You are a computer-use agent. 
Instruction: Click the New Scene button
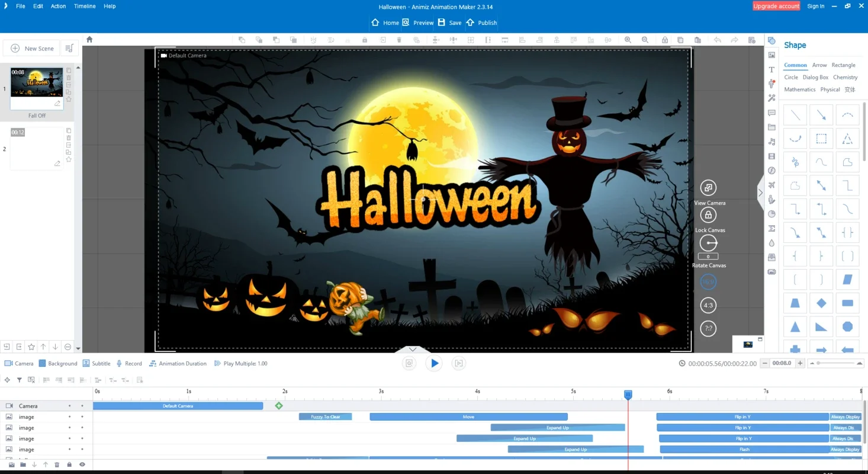pos(32,48)
